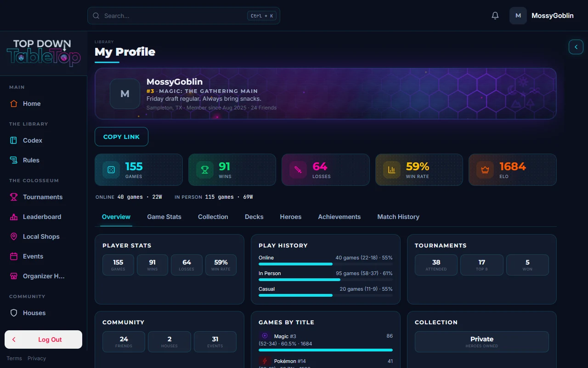Click the crown icon on ELO card

coord(485,170)
